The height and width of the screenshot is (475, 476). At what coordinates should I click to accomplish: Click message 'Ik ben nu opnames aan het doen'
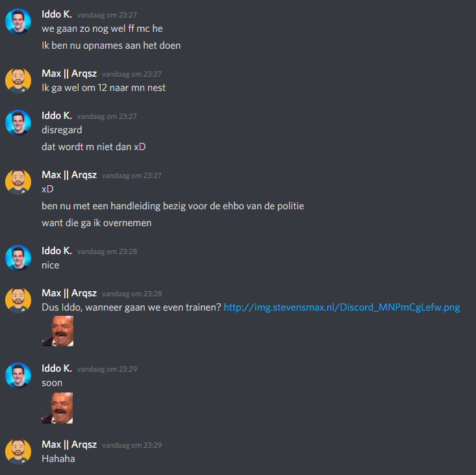point(111,45)
